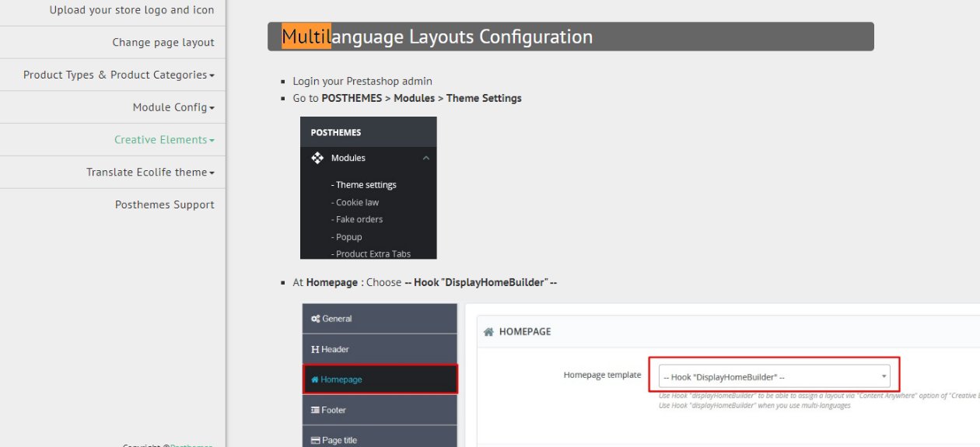Click the POSTHEMES header in menu image

click(x=336, y=132)
